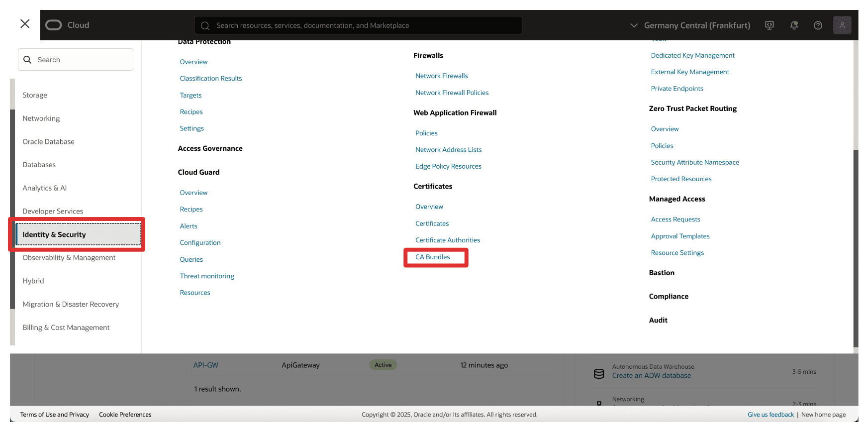Select Developer Services in the navigation menu
This screenshot has width=868, height=432.
[x=53, y=212]
